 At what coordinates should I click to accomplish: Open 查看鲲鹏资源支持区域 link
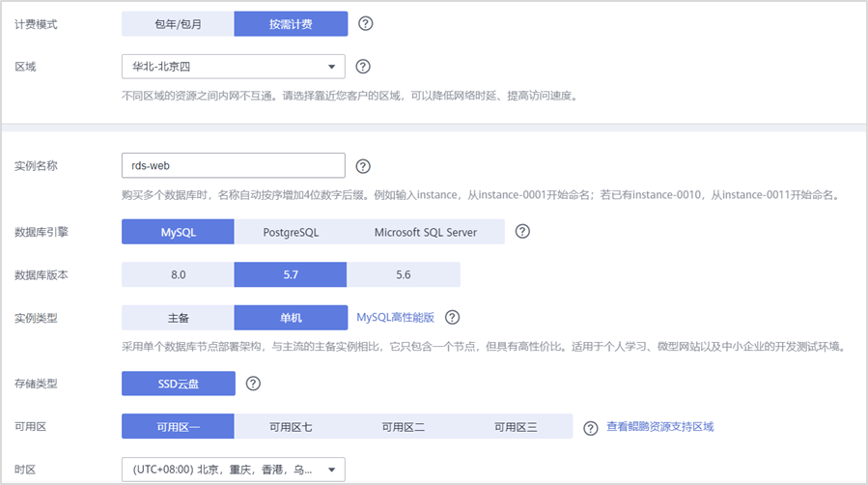tap(659, 426)
